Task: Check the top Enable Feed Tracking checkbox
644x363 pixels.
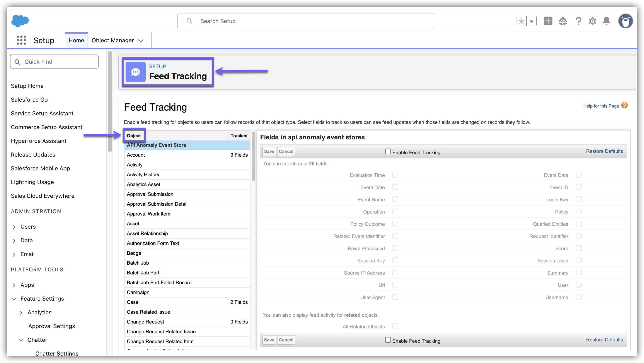Action: click(x=388, y=152)
